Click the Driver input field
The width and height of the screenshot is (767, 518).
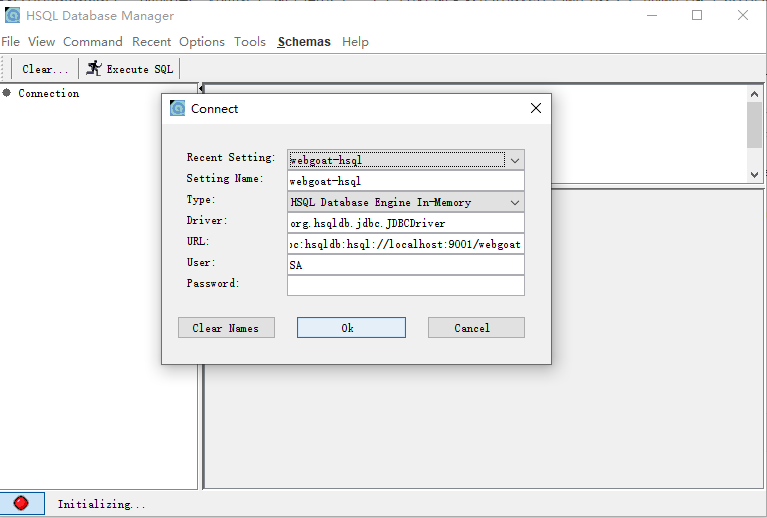[x=406, y=223]
